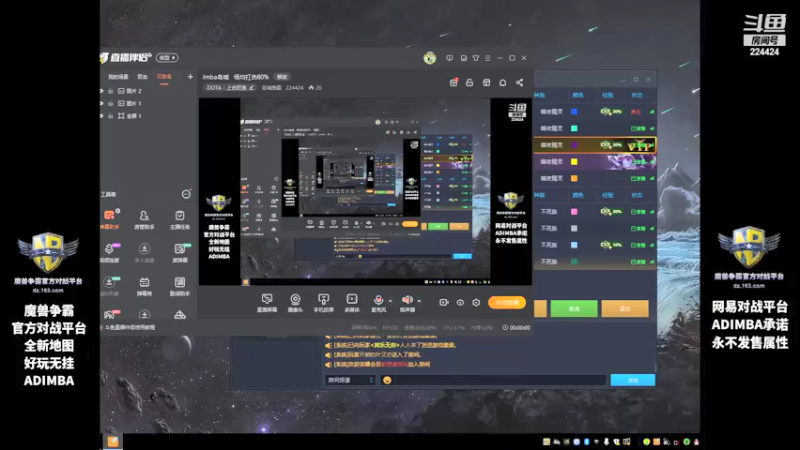Select the 全屏 1 source row
Viewport: 800px width, 450px height.
point(148,116)
